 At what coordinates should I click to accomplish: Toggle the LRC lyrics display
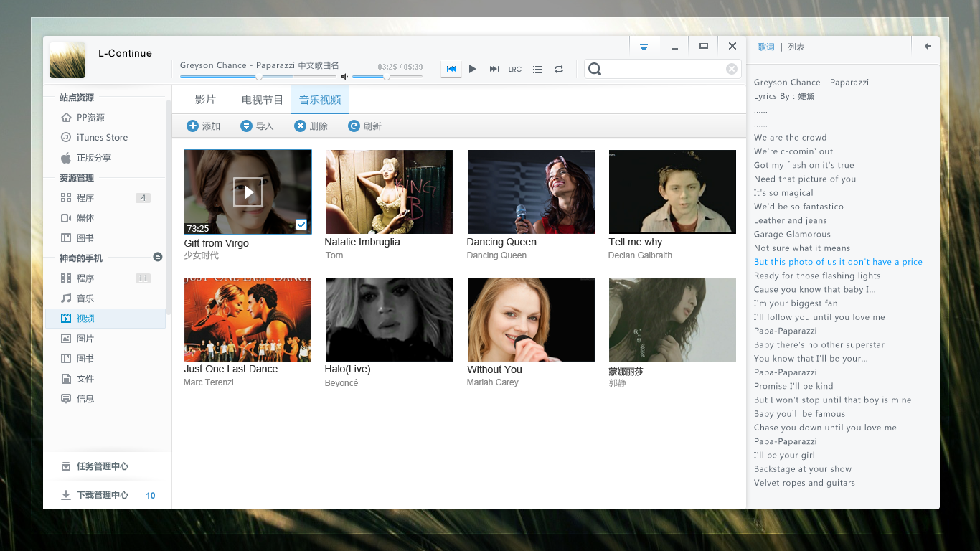(514, 70)
